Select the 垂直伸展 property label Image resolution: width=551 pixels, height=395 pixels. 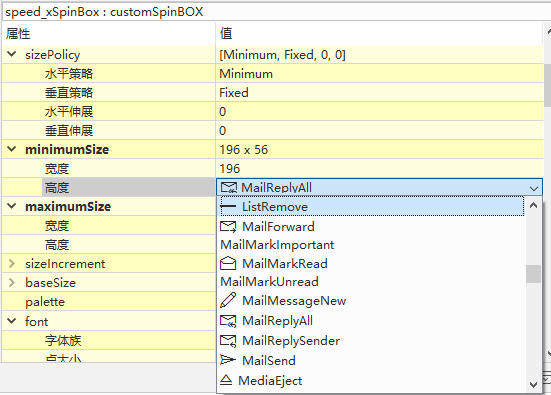tap(69, 131)
